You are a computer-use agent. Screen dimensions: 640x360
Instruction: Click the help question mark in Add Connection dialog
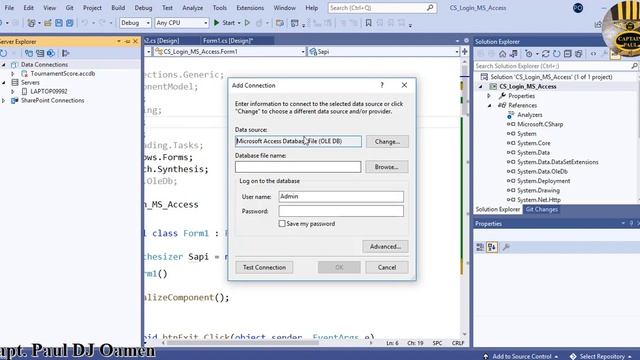click(382, 85)
